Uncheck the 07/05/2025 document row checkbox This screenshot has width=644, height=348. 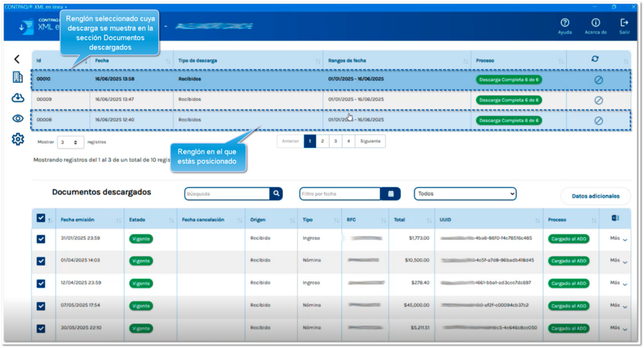coord(41,306)
